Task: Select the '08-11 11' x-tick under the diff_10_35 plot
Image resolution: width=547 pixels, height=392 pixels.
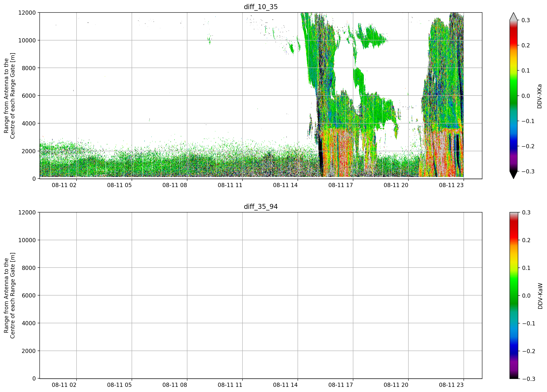Action: [x=230, y=185]
